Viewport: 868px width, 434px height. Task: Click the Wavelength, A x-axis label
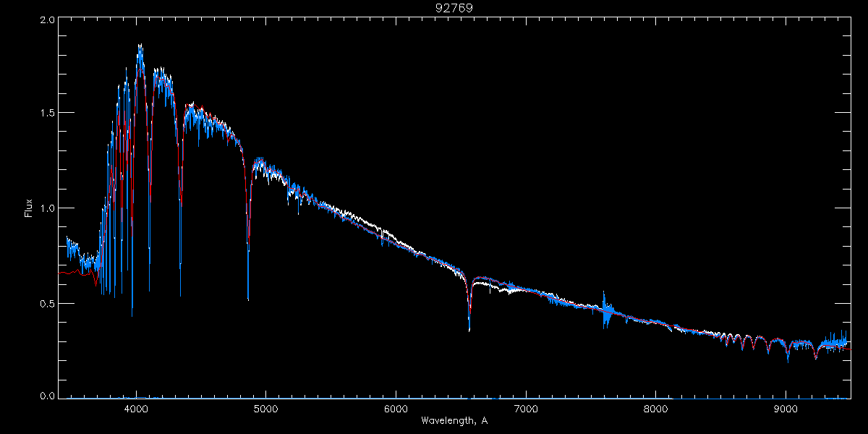tap(454, 421)
